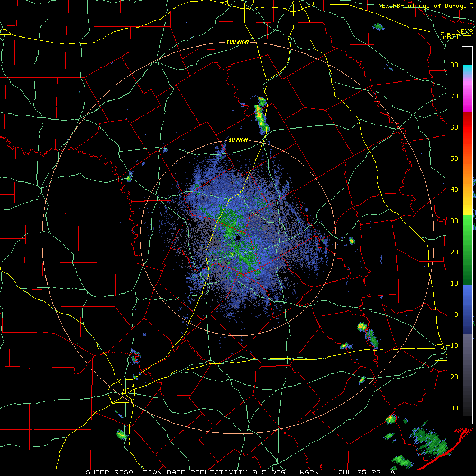This screenshot has width=476, height=476.
Task: Click the elongated storm cell north of 50 NMI ring
Action: [x=261, y=116]
